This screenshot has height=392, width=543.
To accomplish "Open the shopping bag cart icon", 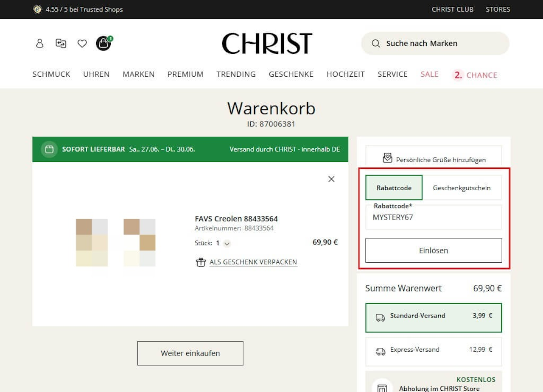I will click(x=104, y=43).
